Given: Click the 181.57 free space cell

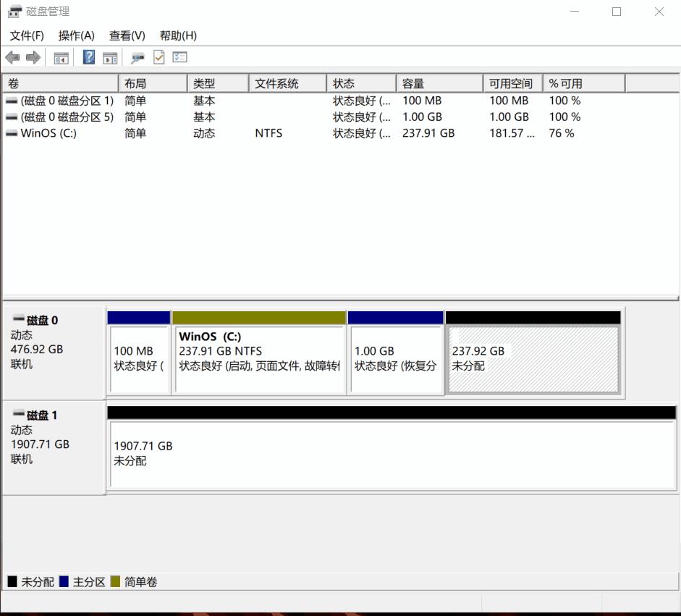Looking at the screenshot, I should [512, 133].
